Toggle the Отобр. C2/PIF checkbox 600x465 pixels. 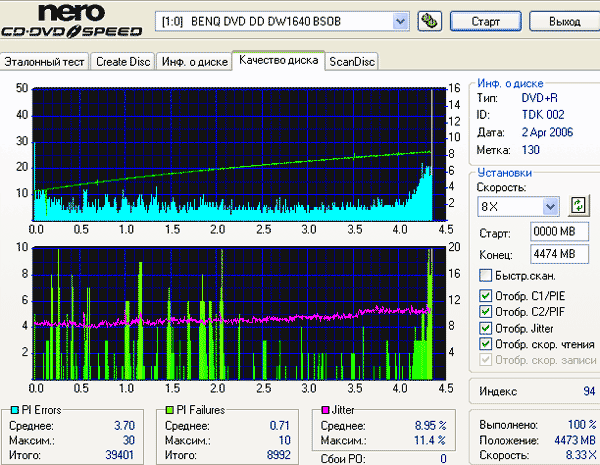coord(485,312)
